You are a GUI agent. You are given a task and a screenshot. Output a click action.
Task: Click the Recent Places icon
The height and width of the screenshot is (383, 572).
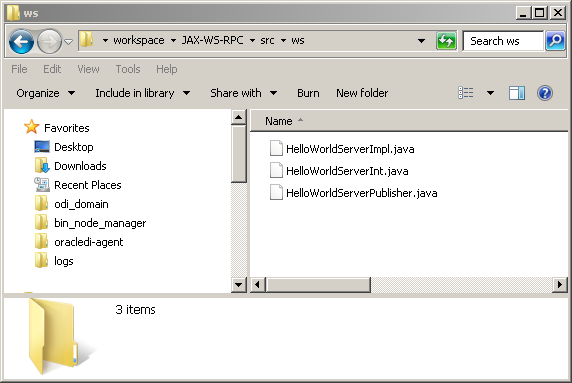(x=42, y=185)
